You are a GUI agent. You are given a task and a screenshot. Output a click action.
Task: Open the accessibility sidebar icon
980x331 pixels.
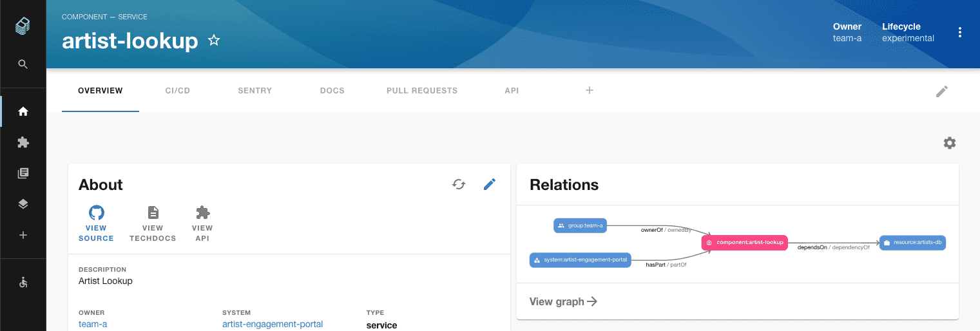click(23, 282)
